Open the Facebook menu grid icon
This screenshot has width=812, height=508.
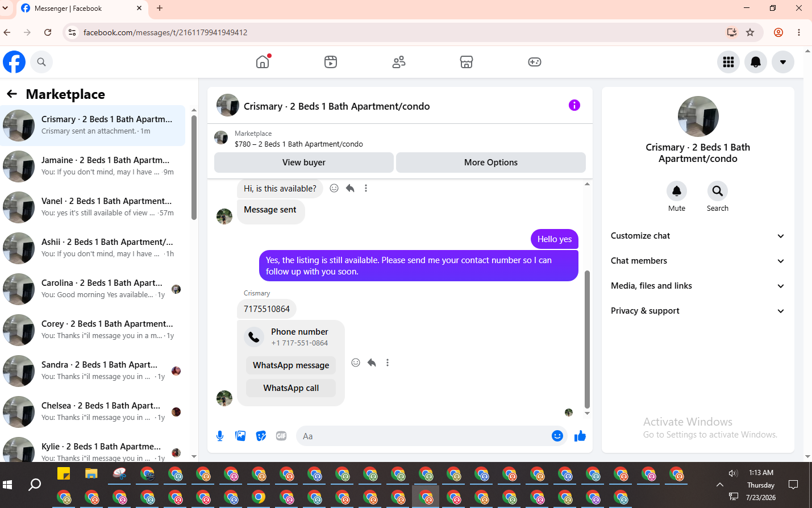point(728,62)
